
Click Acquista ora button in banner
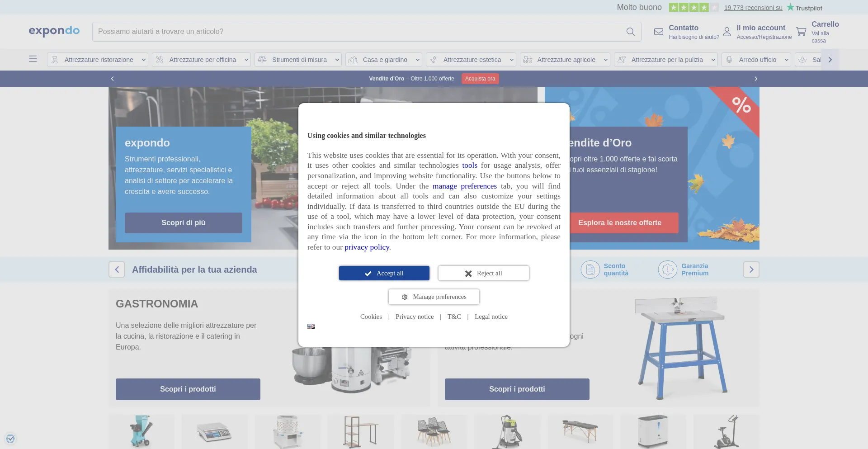click(480, 79)
